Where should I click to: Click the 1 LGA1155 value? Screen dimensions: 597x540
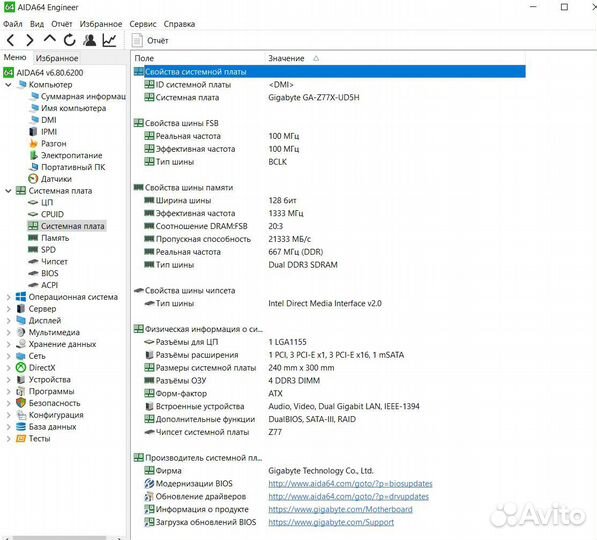[287, 342]
